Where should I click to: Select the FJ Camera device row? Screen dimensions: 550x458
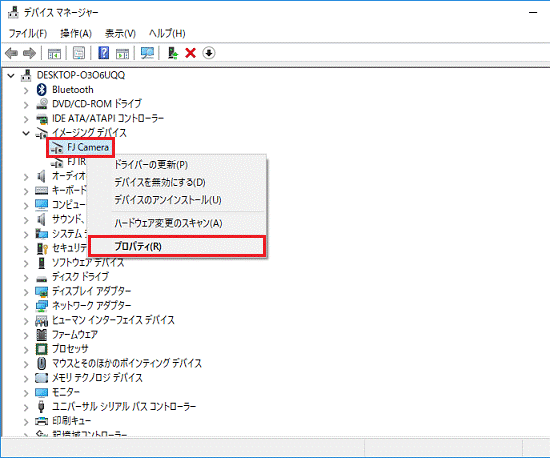tap(80, 148)
